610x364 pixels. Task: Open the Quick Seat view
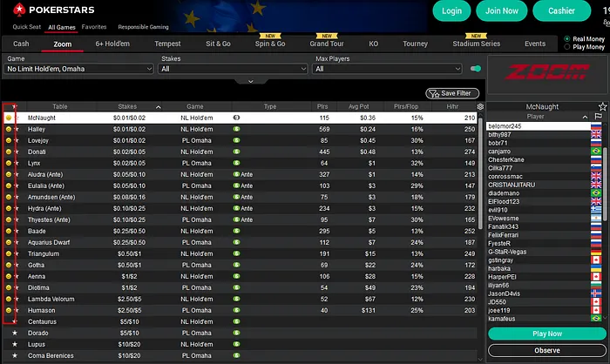26,27
